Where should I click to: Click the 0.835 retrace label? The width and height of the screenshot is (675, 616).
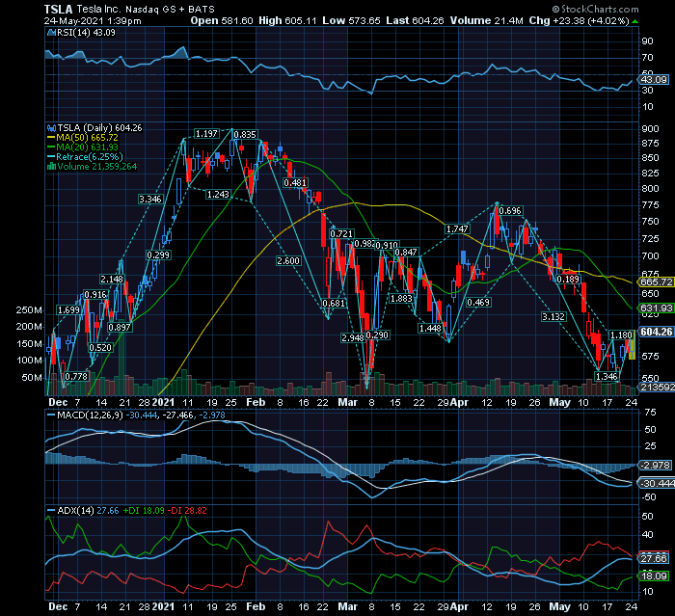[245, 135]
